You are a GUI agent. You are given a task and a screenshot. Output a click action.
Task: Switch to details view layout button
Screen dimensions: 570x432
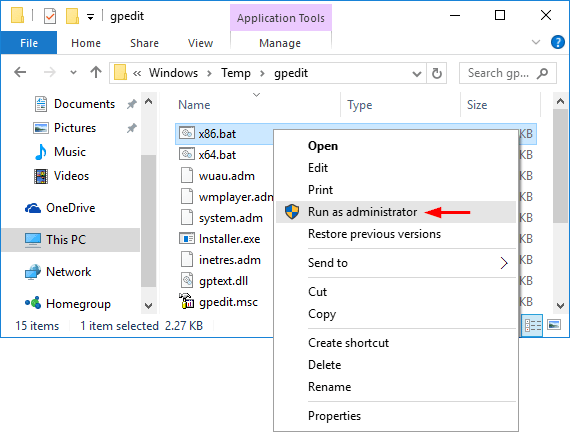532,325
